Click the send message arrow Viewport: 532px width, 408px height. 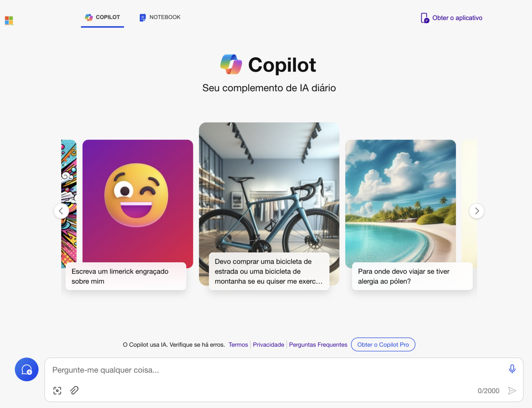pos(512,391)
